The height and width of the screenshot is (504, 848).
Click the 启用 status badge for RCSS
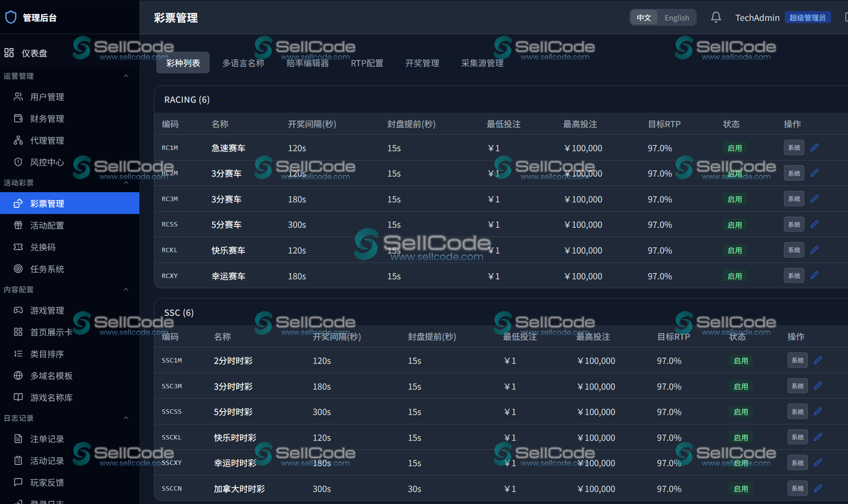pos(734,225)
